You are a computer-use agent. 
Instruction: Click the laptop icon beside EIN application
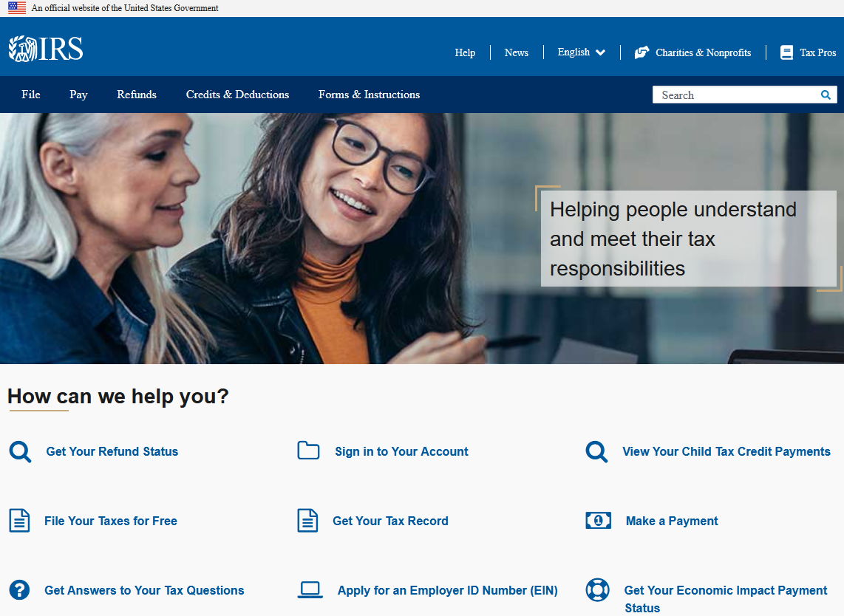click(x=310, y=589)
